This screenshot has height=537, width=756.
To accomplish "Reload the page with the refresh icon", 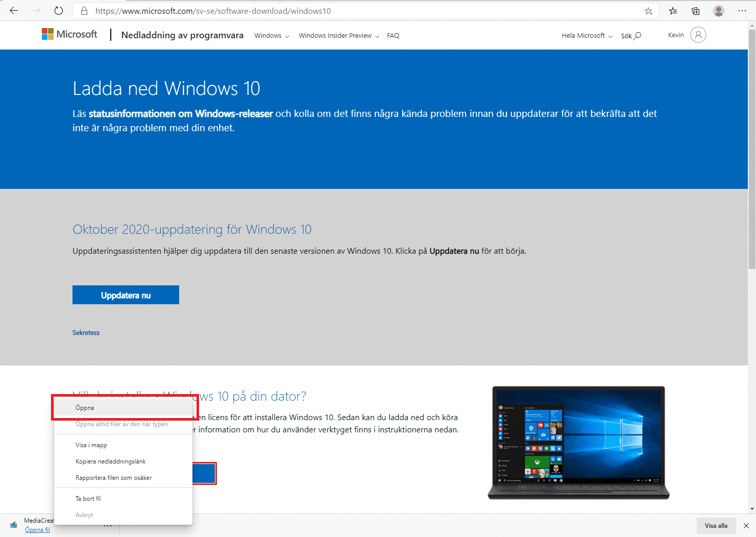I will click(59, 11).
